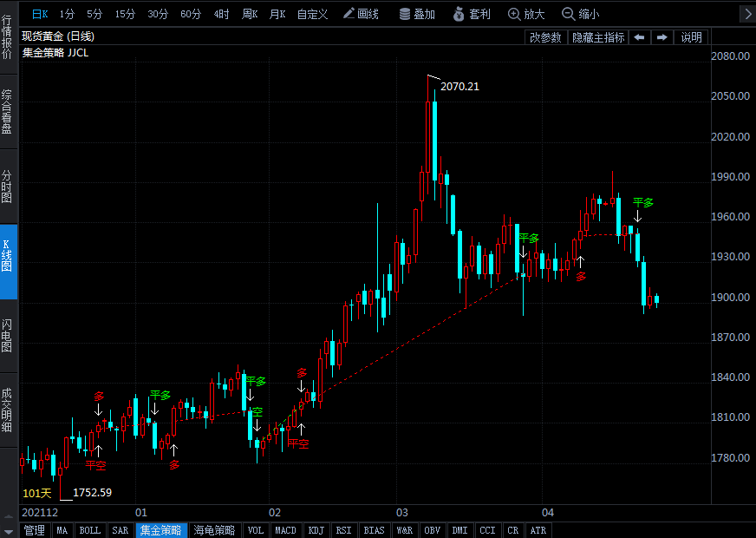Screen dimensions: 756x538
Task: Show the OBV sub-indicator
Action: [433, 530]
